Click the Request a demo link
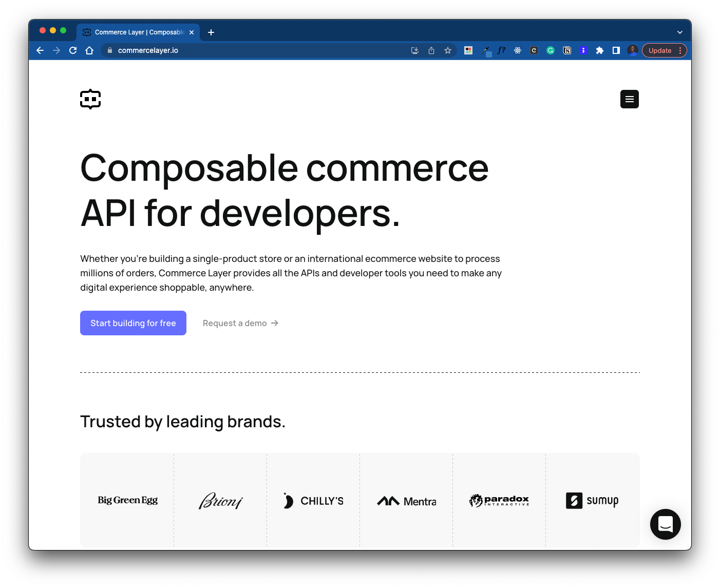Viewport: 720px width, 588px height. pyautogui.click(x=240, y=323)
